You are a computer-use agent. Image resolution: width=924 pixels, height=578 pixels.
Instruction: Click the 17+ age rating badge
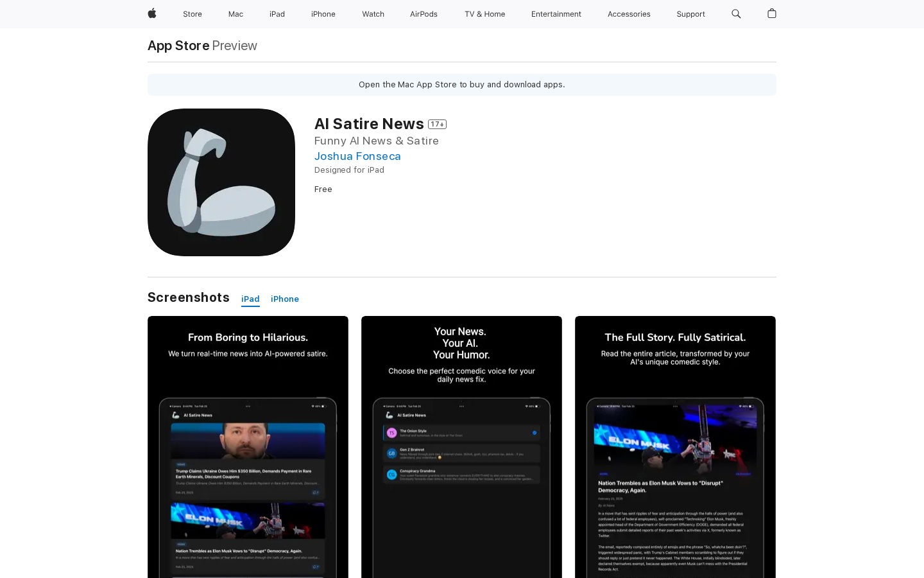(x=437, y=124)
